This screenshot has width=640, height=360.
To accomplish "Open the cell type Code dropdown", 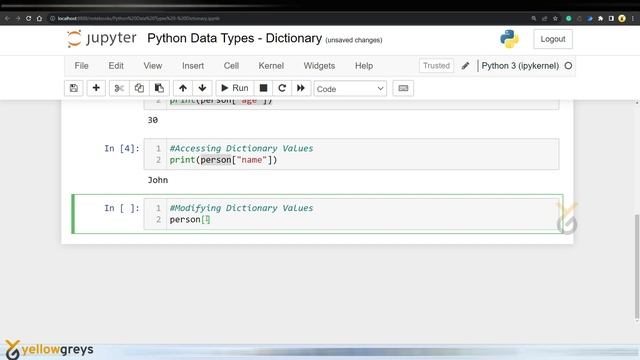I will (350, 89).
